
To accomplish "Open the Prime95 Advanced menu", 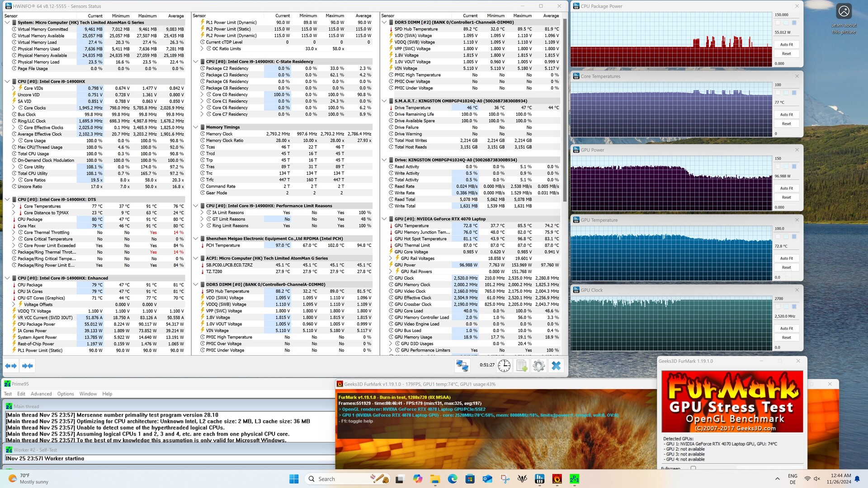I will pos(41,394).
